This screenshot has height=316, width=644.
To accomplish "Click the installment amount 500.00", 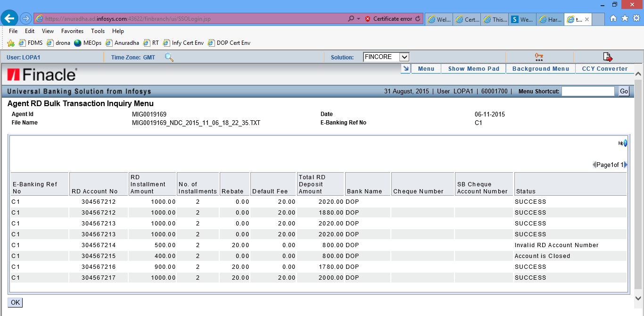I will 165,245.
